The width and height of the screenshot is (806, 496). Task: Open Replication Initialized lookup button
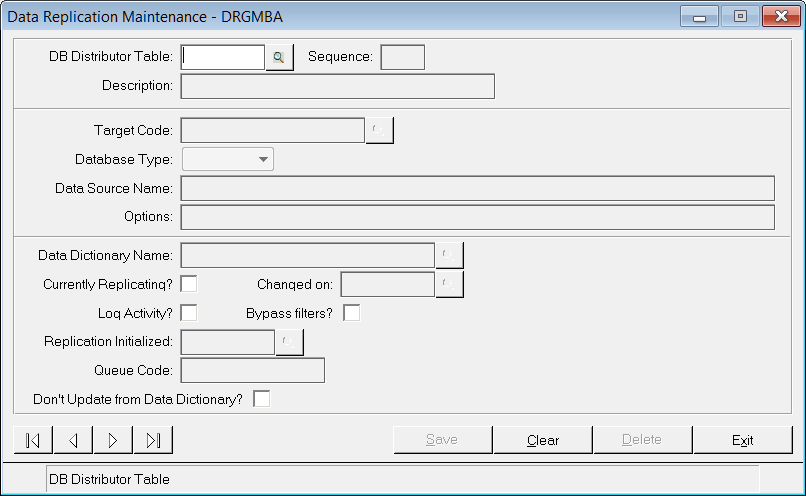[x=289, y=342]
